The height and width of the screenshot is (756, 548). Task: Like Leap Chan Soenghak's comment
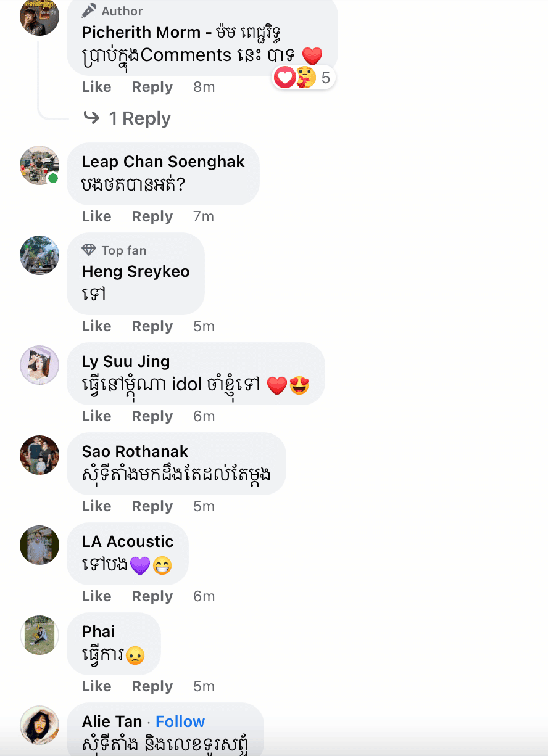[x=97, y=216]
